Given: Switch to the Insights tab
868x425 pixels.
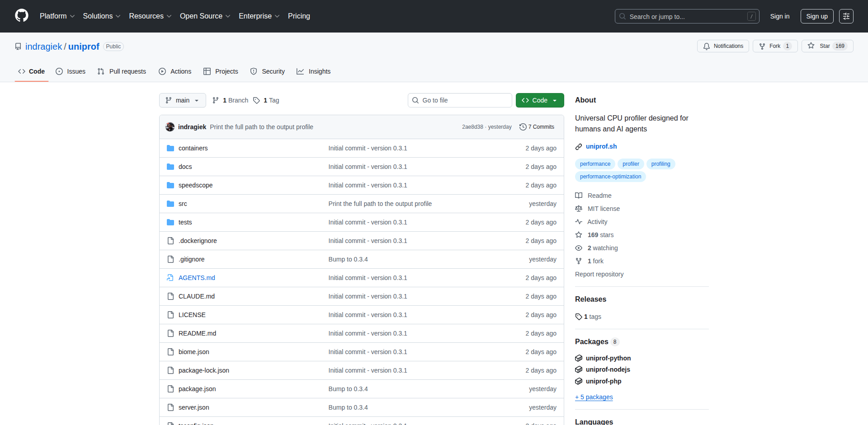Looking at the screenshot, I should [x=314, y=71].
